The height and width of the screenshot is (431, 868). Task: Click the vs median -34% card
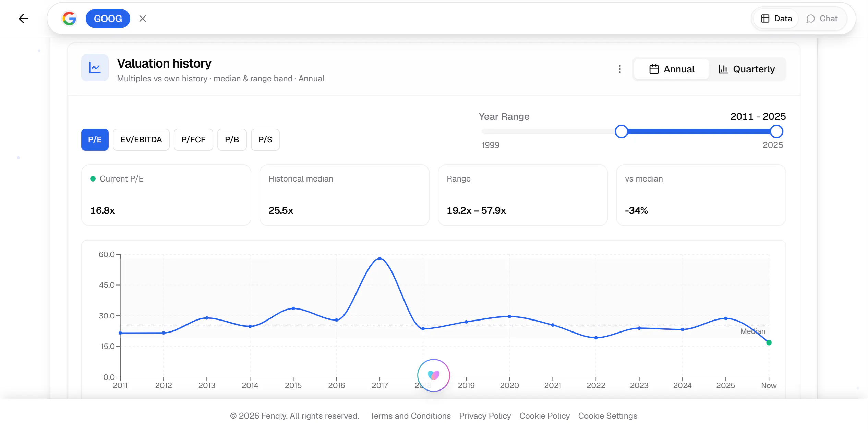point(701,195)
